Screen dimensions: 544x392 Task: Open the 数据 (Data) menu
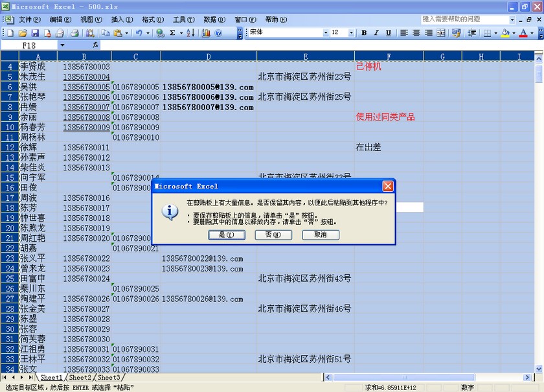pyautogui.click(x=214, y=20)
